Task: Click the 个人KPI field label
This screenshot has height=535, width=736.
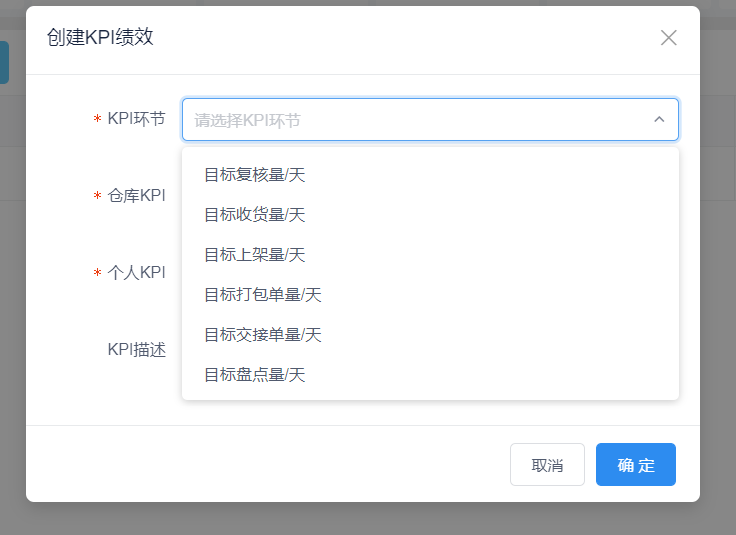Action: (137, 273)
